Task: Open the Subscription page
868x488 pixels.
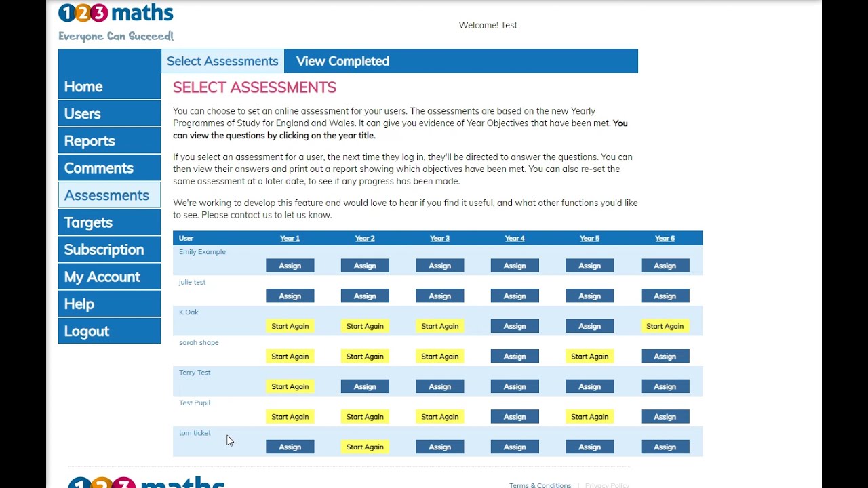Action: click(109, 249)
